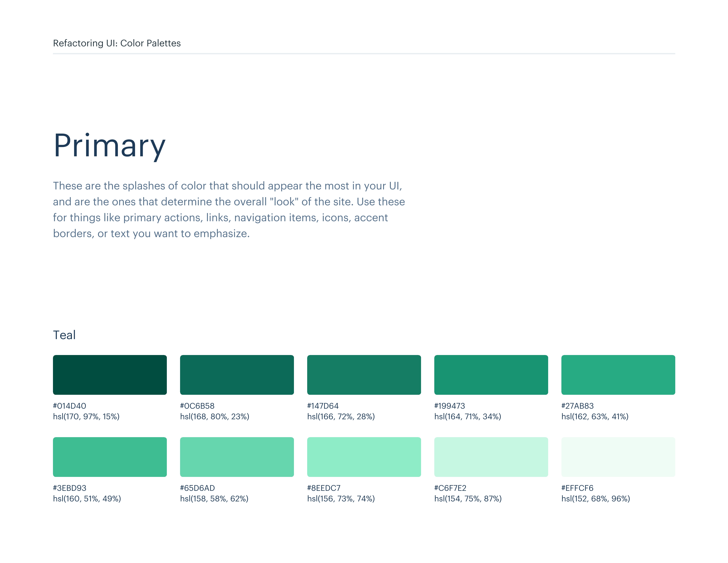Click the #199473 teal swatch
The width and height of the screenshot is (728, 563).
click(x=491, y=374)
